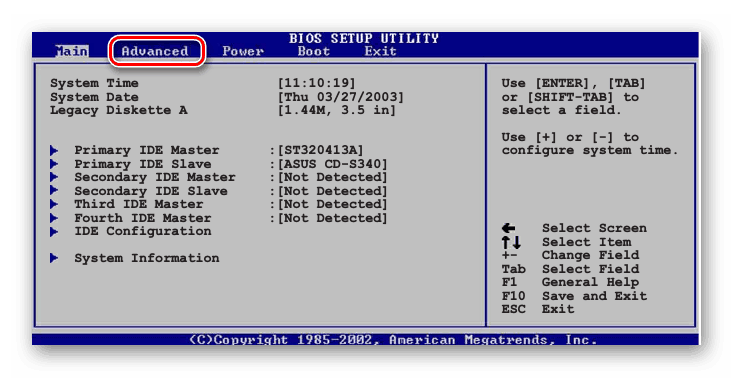Click the F1 key label
The height and width of the screenshot is (378, 734).
click(x=509, y=282)
